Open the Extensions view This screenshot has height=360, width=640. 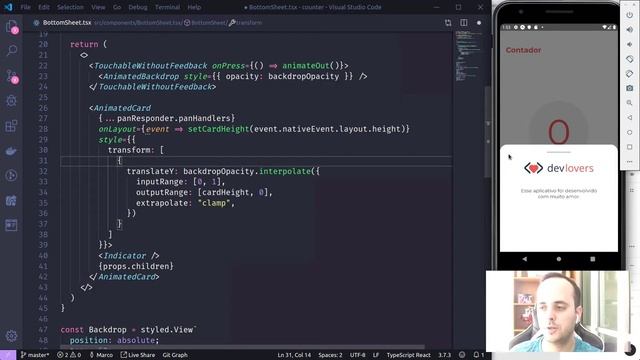pos(11,126)
